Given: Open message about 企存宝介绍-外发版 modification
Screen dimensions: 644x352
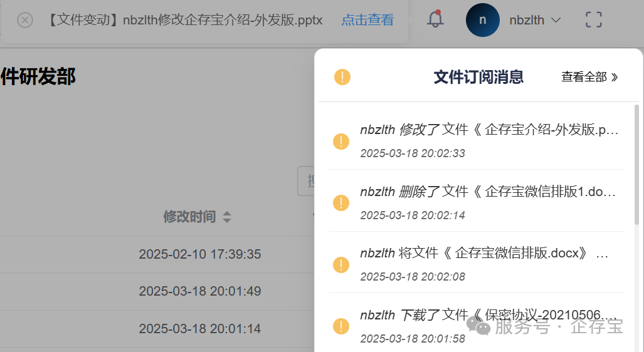Looking at the screenshot, I should coord(489,130).
